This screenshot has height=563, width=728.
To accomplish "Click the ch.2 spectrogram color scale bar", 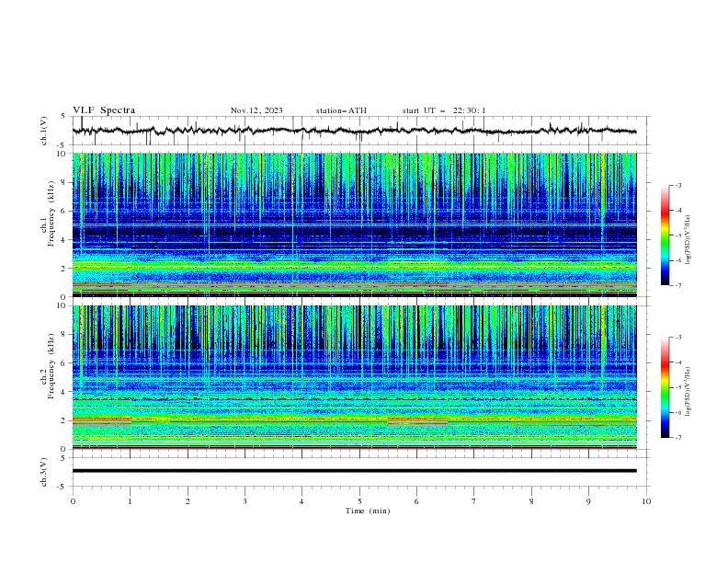I will coord(665,387).
